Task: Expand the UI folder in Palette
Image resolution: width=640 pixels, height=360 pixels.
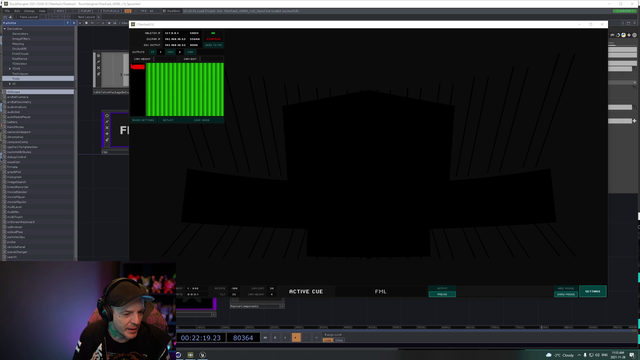Action: (x=10, y=84)
